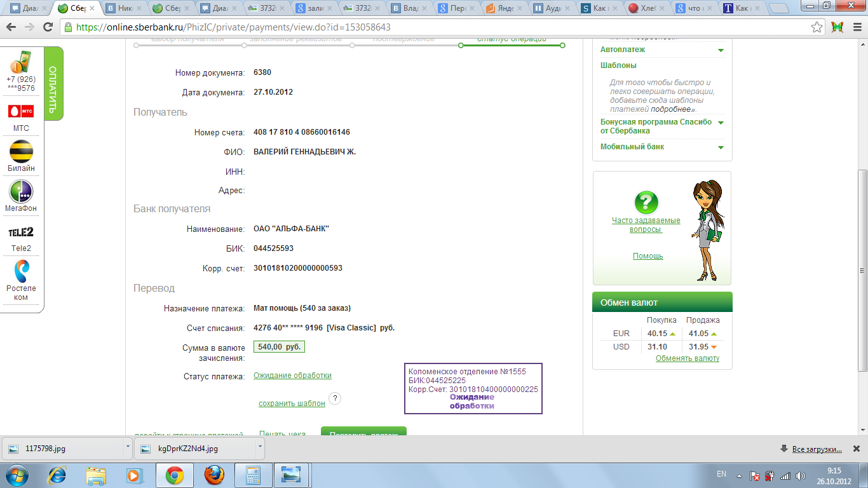Launch Firefox from the taskbar
This screenshot has height=488, width=868.
(x=214, y=475)
